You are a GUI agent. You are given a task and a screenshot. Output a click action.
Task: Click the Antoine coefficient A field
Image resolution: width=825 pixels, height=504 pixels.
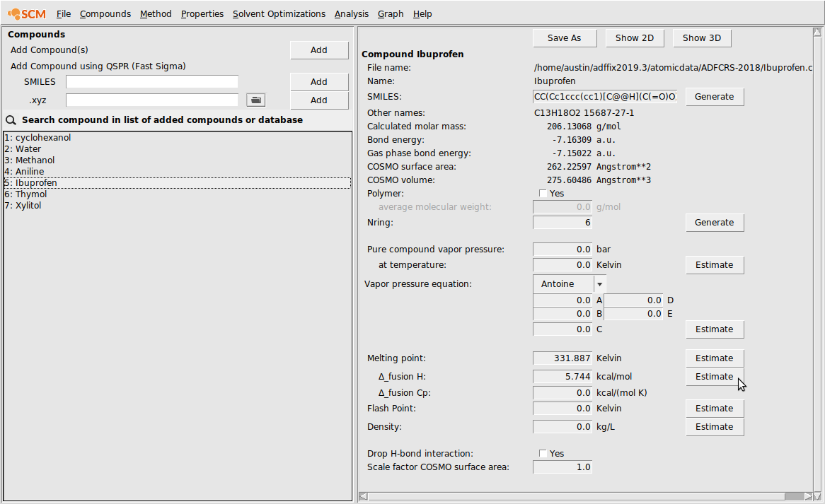(562, 300)
